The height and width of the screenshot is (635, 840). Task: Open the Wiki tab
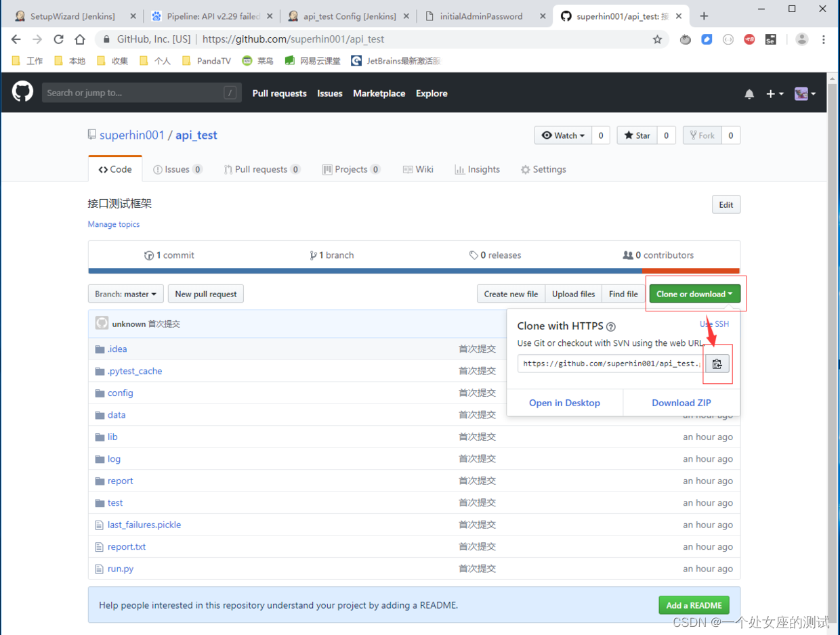coord(418,169)
